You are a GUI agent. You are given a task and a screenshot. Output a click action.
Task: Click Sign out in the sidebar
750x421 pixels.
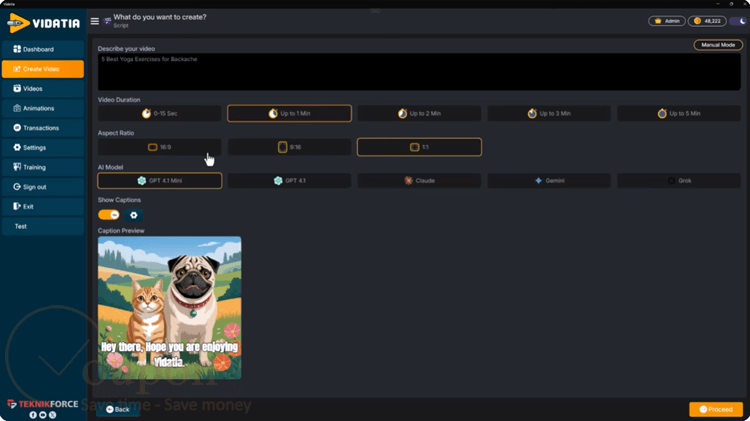(x=43, y=187)
